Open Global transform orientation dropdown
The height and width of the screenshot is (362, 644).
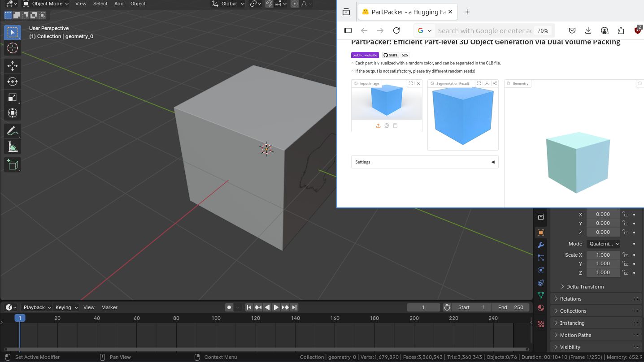coord(229,4)
